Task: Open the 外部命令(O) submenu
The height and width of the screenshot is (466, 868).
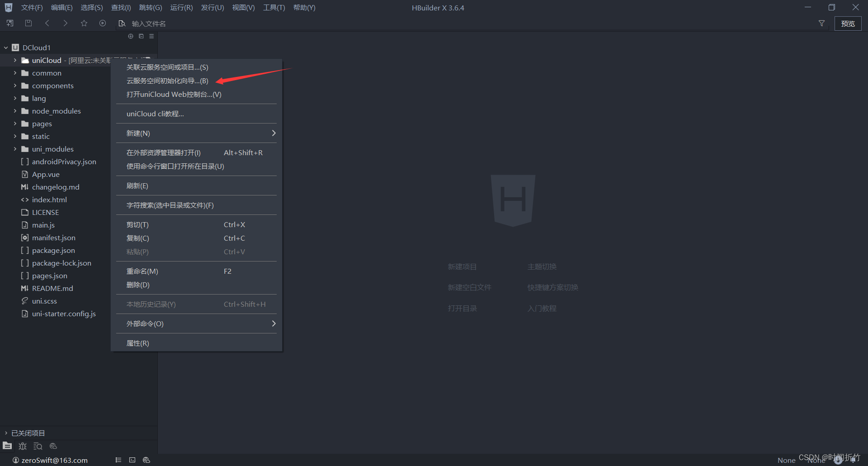Action: coord(196,323)
